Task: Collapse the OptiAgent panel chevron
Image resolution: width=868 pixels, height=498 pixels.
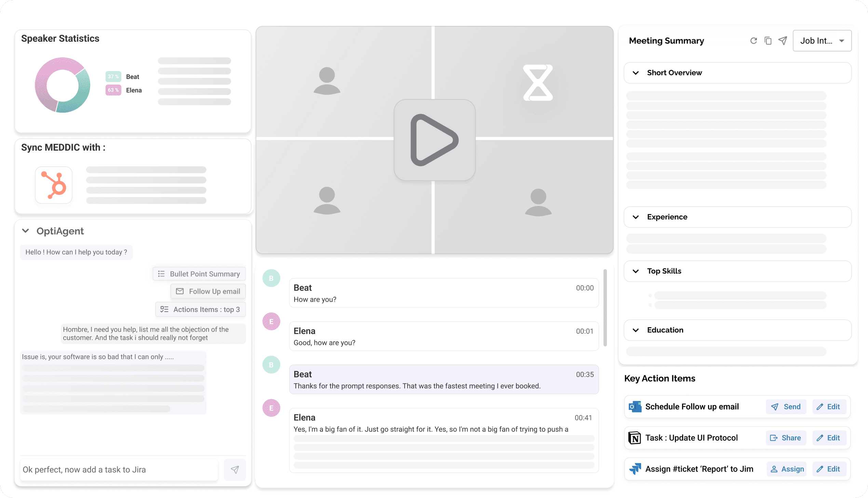Action: [25, 231]
